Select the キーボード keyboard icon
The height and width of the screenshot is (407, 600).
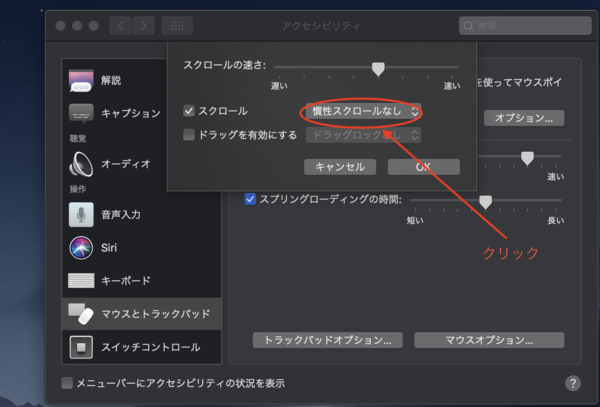pos(81,281)
